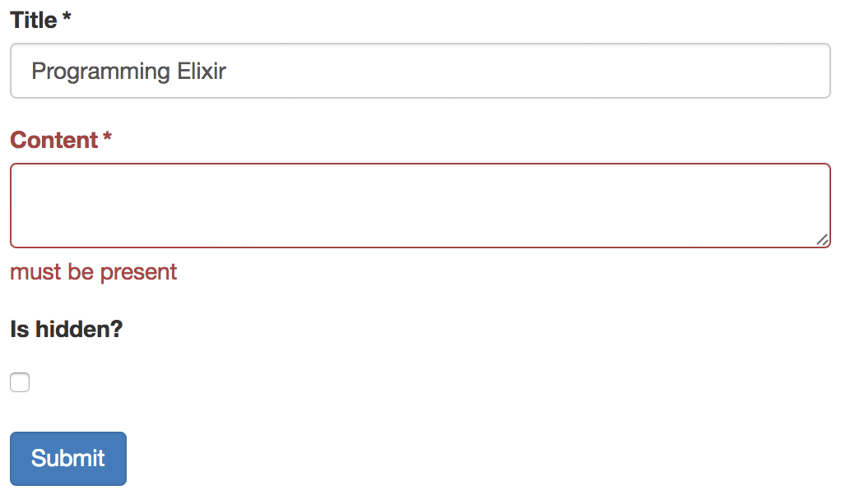Click the word Is in hidden label

(19, 329)
